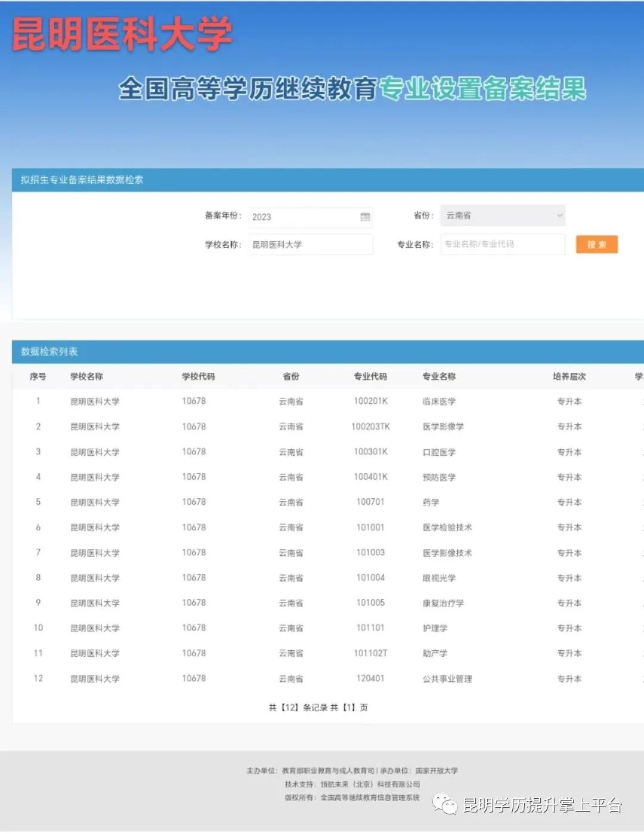Click the 拟招生专业备案结果数据检索 panel header
Viewport: 644px width, 834px height.
click(x=327, y=180)
